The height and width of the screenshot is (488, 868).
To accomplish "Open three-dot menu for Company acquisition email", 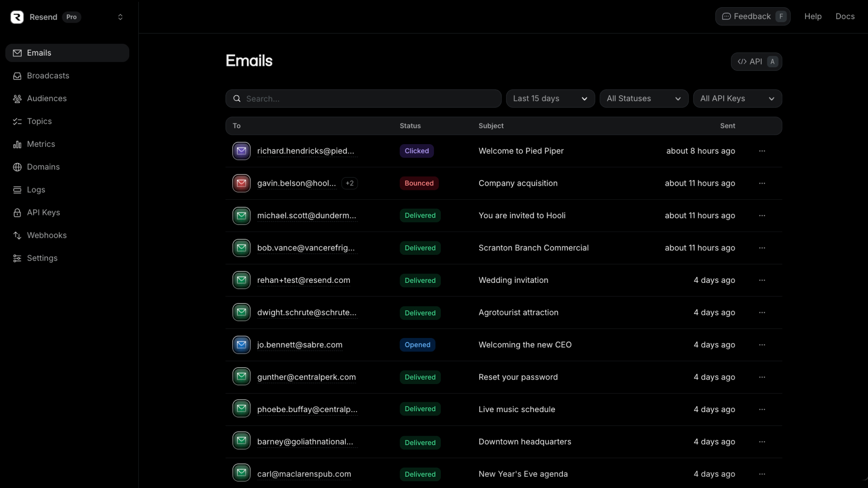I will (x=762, y=183).
